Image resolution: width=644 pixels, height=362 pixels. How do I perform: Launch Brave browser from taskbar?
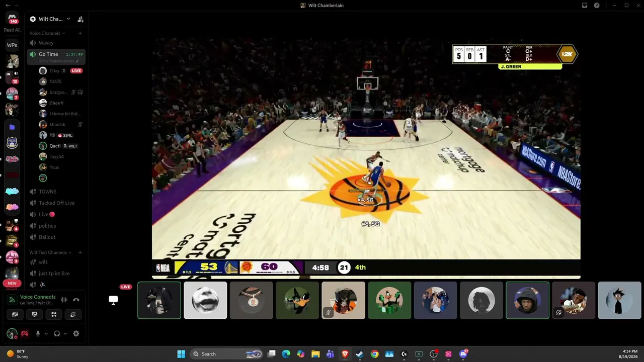(345, 354)
